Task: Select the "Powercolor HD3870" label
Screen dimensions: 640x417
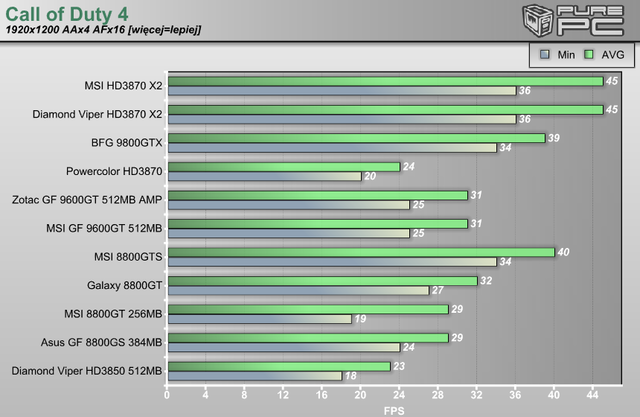Action: coord(114,171)
